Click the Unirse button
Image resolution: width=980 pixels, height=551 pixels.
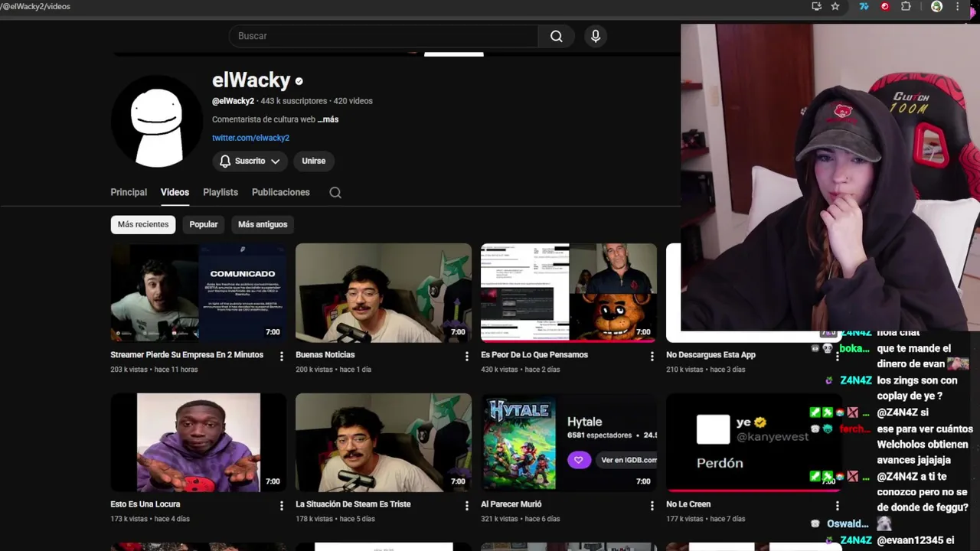pos(314,161)
